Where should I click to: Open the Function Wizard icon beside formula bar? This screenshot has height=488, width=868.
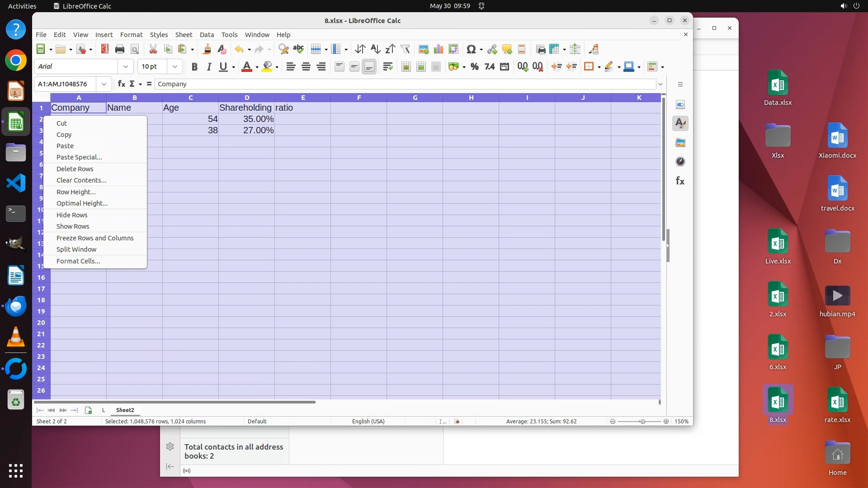tap(121, 84)
